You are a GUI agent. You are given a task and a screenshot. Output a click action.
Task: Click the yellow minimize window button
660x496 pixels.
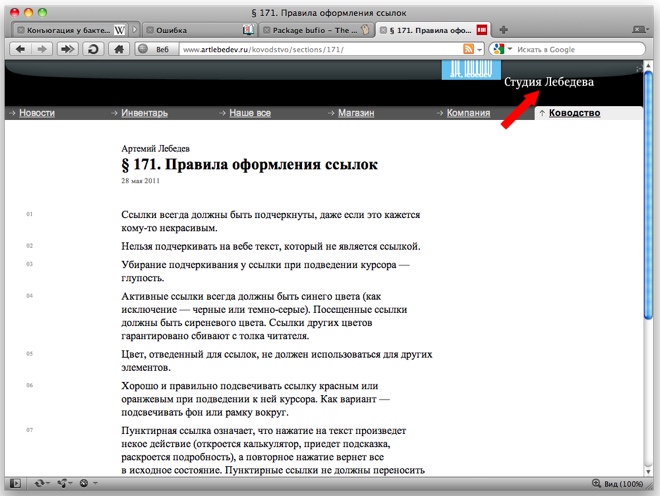click(x=29, y=12)
